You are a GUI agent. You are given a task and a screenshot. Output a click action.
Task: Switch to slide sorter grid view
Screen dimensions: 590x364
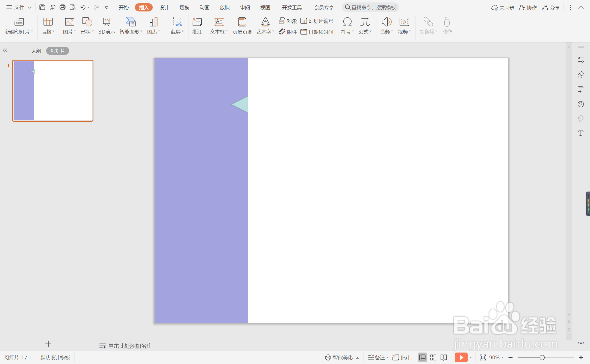[x=433, y=357]
